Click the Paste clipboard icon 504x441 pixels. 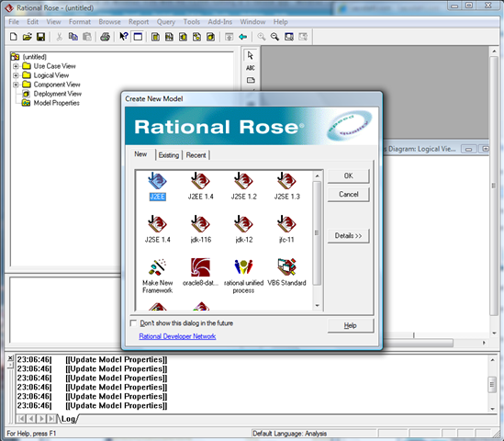[x=87, y=37]
